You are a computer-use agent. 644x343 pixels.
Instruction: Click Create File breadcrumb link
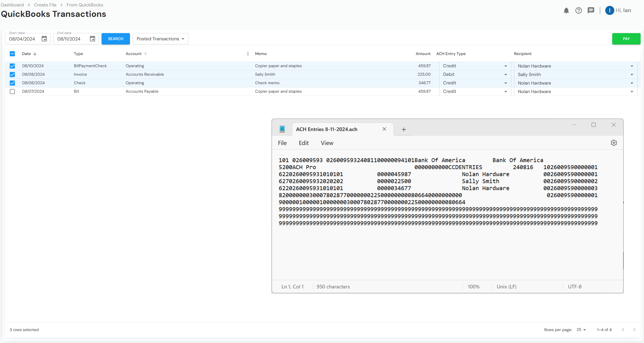coord(45,5)
